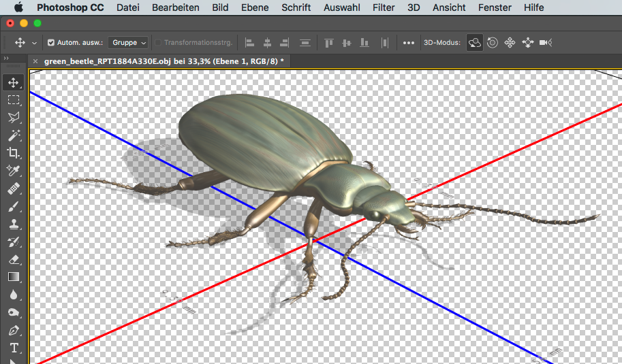Open the Ebene menu
Image resolution: width=622 pixels, height=364 pixels.
pyautogui.click(x=255, y=7)
